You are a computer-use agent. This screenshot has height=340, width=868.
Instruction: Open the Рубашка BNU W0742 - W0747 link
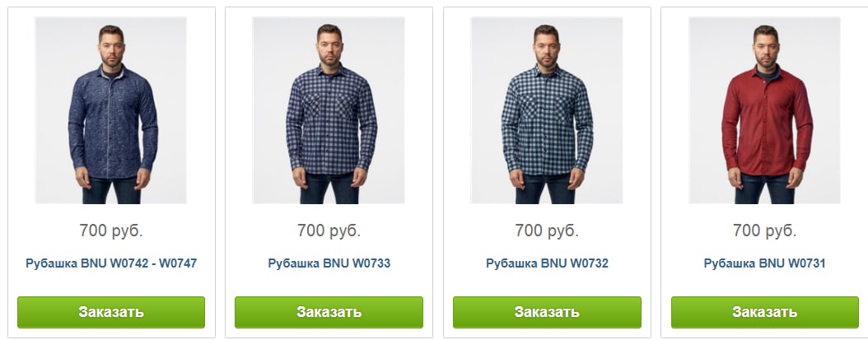111,263
